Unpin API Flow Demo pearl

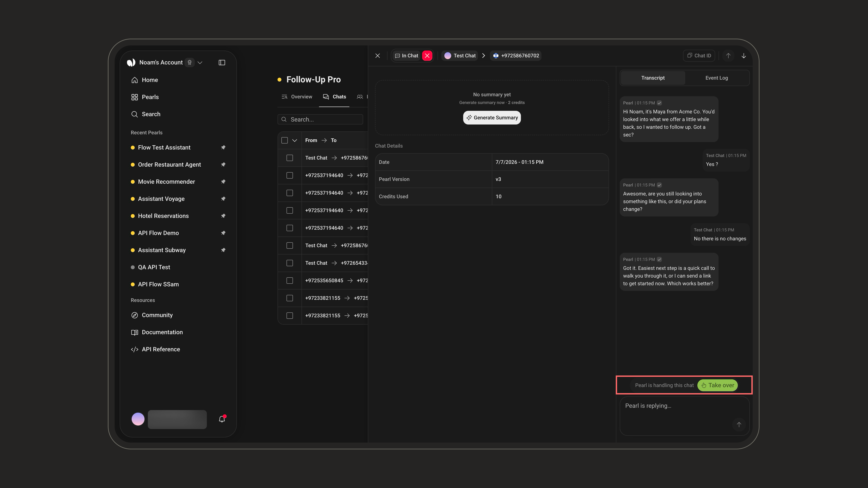click(223, 233)
